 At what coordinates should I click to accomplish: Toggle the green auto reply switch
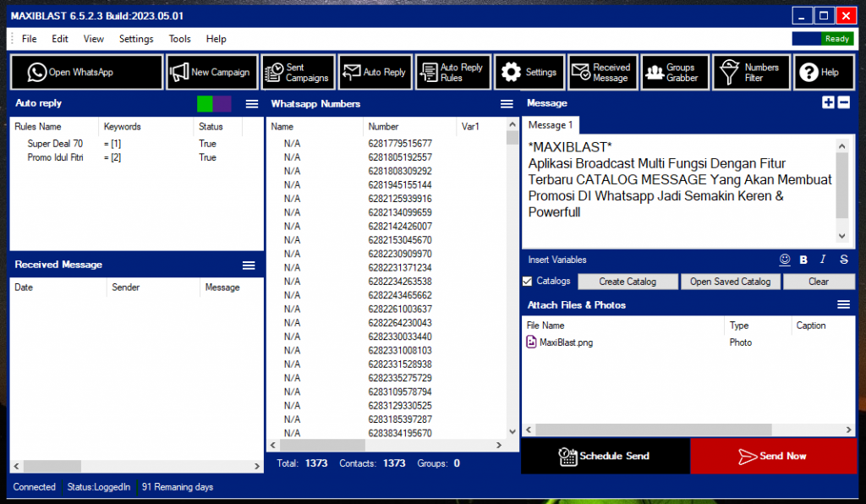205,104
